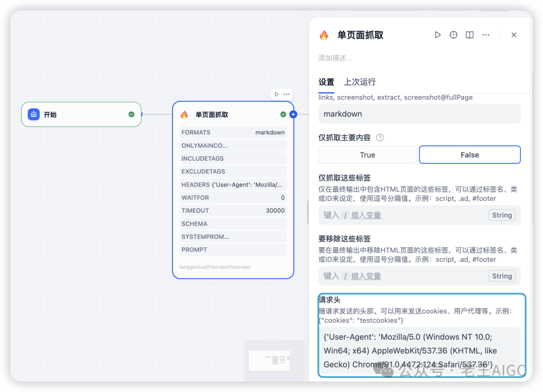The height and width of the screenshot is (392, 543).
Task: Switch to the 上次运行 tab
Action: click(359, 82)
